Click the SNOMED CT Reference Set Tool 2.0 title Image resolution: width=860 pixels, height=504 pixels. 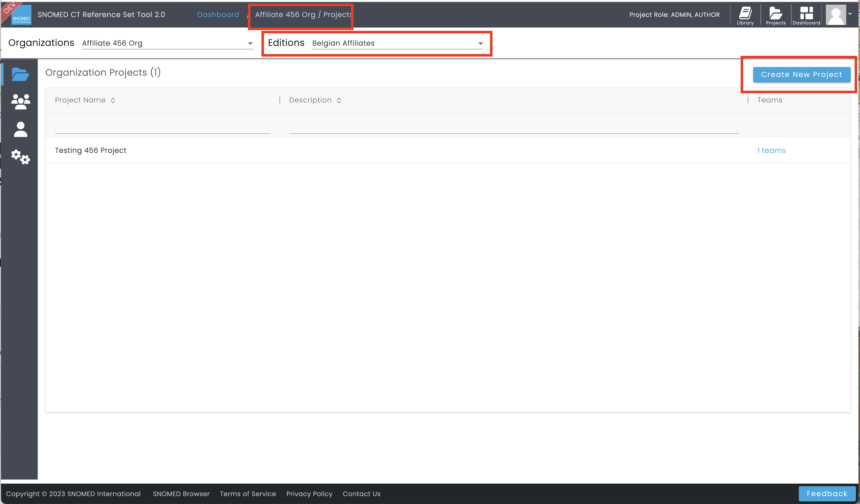point(101,14)
